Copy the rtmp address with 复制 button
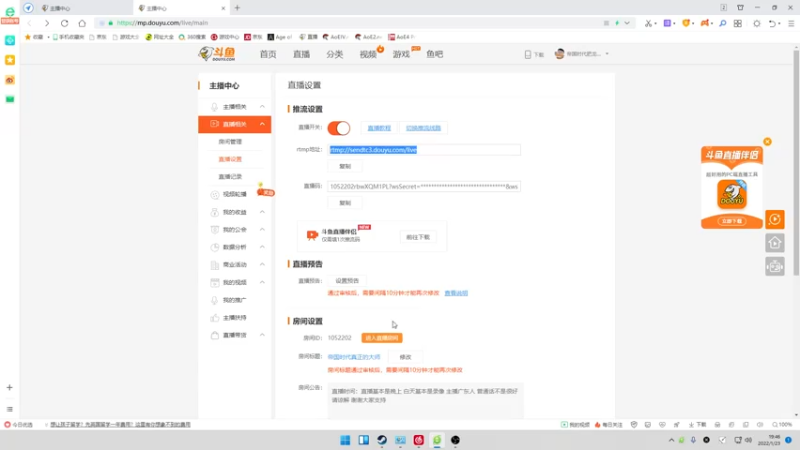The width and height of the screenshot is (800, 450). pos(345,166)
